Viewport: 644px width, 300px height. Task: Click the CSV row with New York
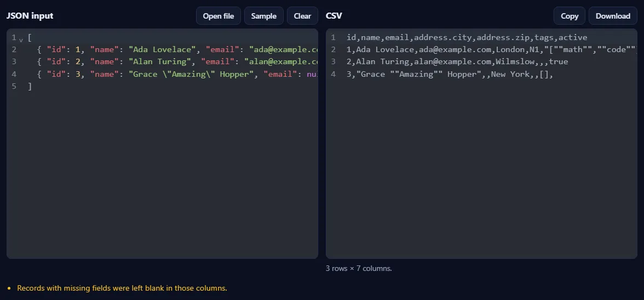pos(450,75)
